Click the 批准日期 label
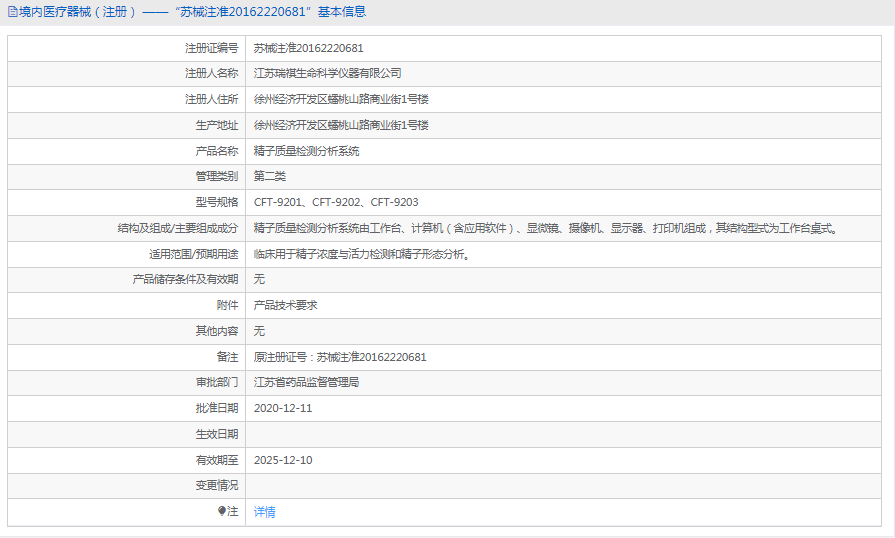Screen dimensions: 895x538 click(216, 408)
